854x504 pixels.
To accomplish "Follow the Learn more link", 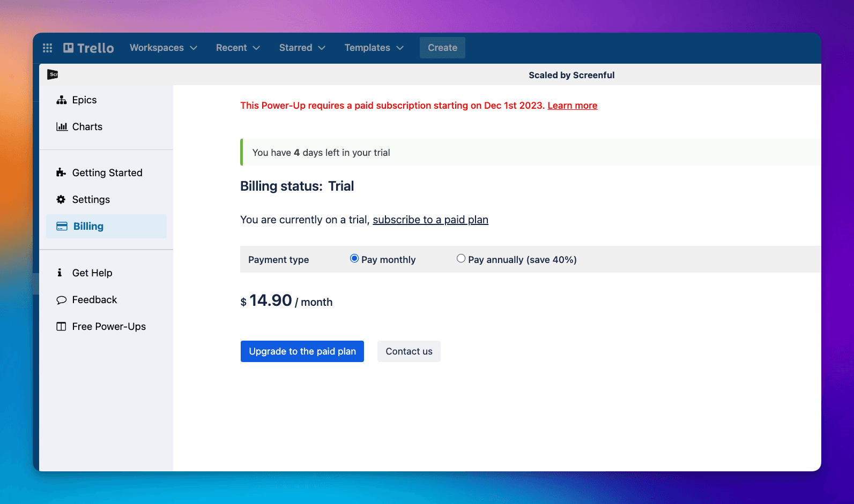I will [572, 106].
